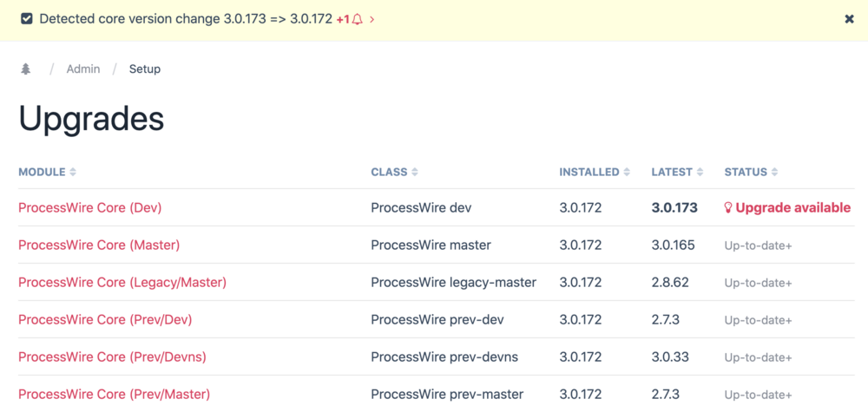The image size is (868, 412).
Task: Open the Admin breadcrumb item
Action: [83, 69]
